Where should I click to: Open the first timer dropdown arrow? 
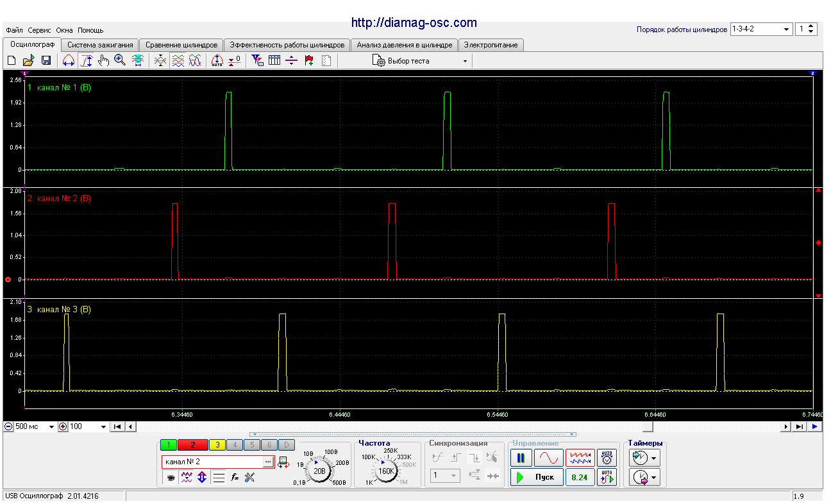click(654, 458)
